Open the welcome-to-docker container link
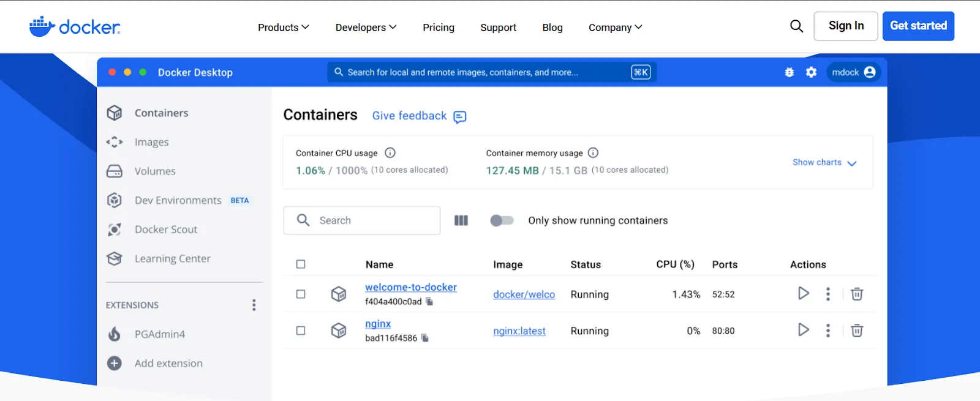 pos(411,287)
